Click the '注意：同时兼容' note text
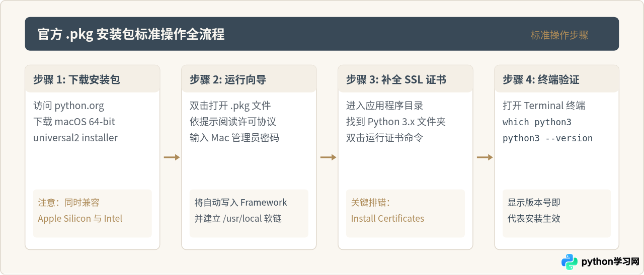Viewport: 644px width, 275px height. (69, 203)
